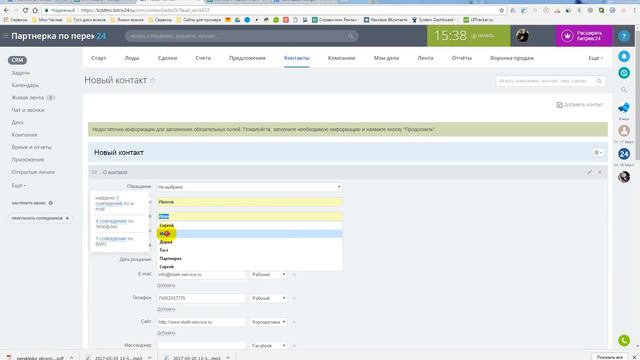Open Чат и звонки in left sidebar
640x360 pixels.
pos(28,110)
